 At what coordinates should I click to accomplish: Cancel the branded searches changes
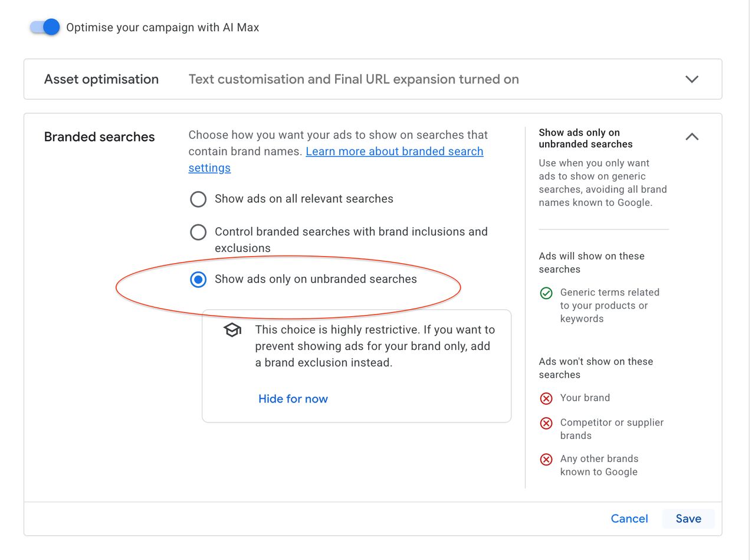click(x=629, y=519)
